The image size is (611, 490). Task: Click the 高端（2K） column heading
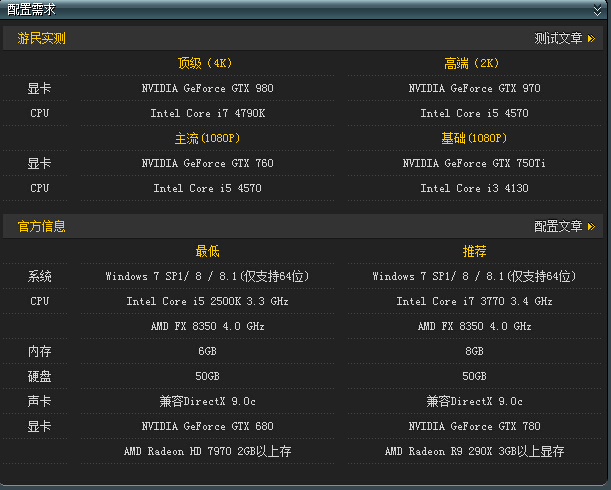472,63
